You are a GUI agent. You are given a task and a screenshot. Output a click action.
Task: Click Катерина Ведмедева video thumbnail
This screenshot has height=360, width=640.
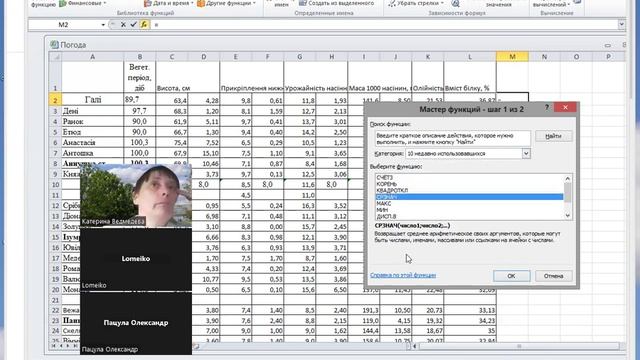click(x=136, y=196)
